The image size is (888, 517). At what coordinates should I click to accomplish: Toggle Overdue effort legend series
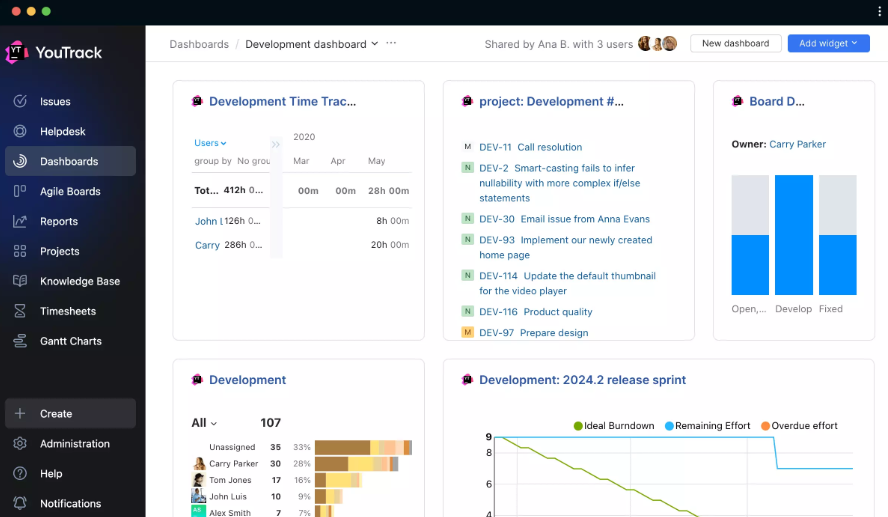click(x=799, y=426)
